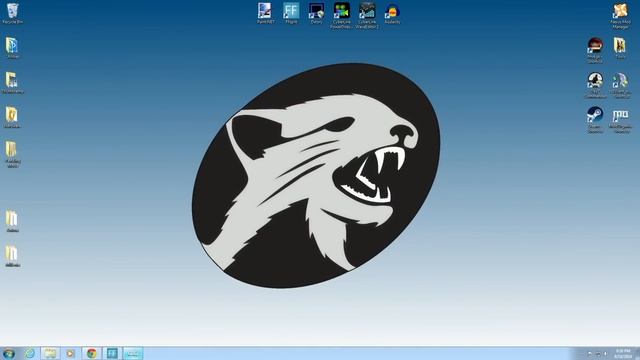Open Google Chrome from the taskbar
The height and width of the screenshot is (360, 640).
pyautogui.click(x=91, y=353)
